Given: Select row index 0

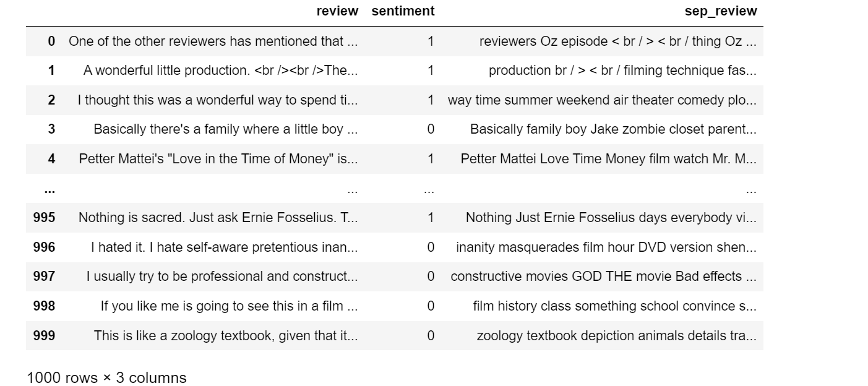Looking at the screenshot, I should [51, 41].
